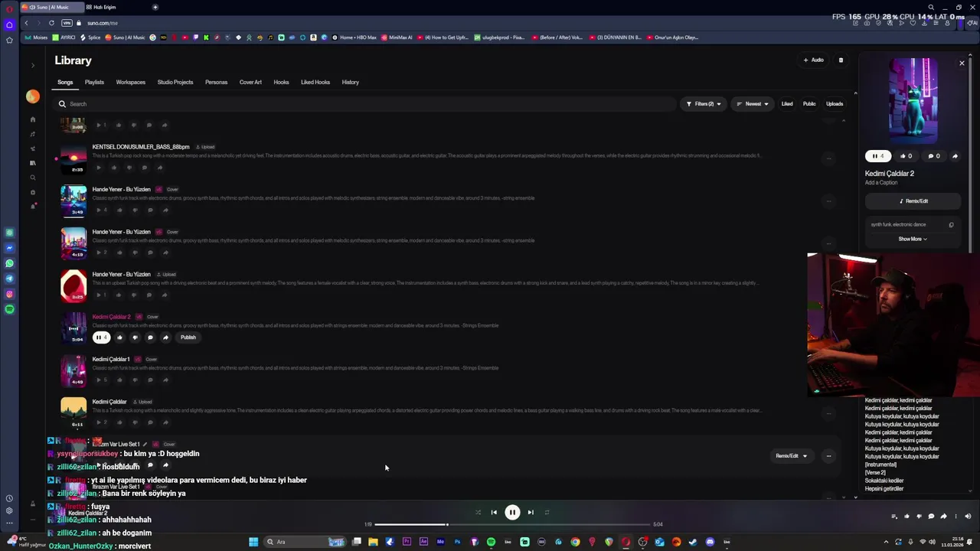Screen dimensions: 980x551
Task: Collapse the song list scroll-up arrow
Action: coord(844,121)
